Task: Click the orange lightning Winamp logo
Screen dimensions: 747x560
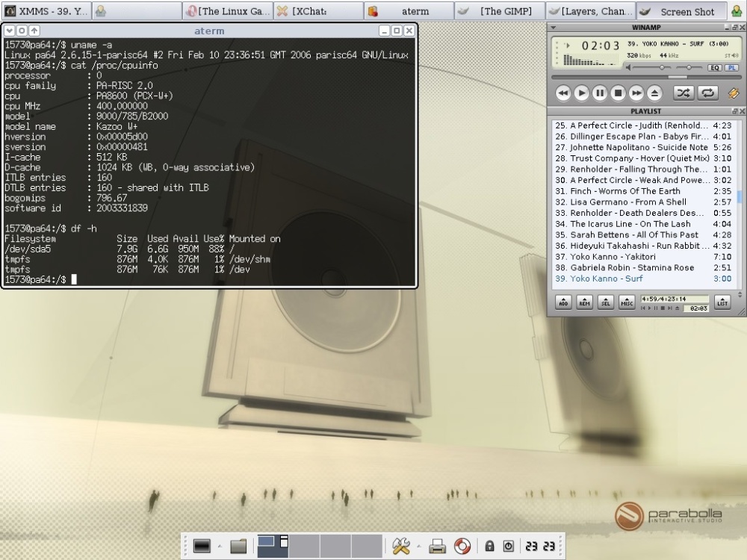Action: [734, 93]
